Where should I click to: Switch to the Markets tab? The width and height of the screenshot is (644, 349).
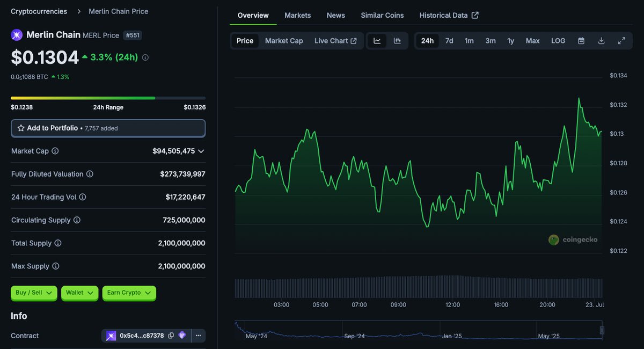click(298, 15)
